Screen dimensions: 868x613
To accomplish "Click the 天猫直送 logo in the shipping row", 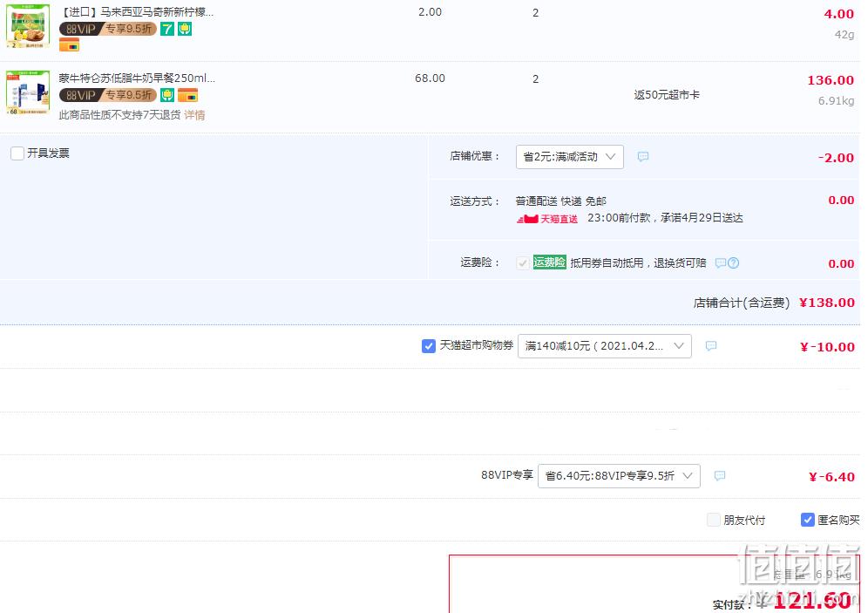I will coord(547,219).
